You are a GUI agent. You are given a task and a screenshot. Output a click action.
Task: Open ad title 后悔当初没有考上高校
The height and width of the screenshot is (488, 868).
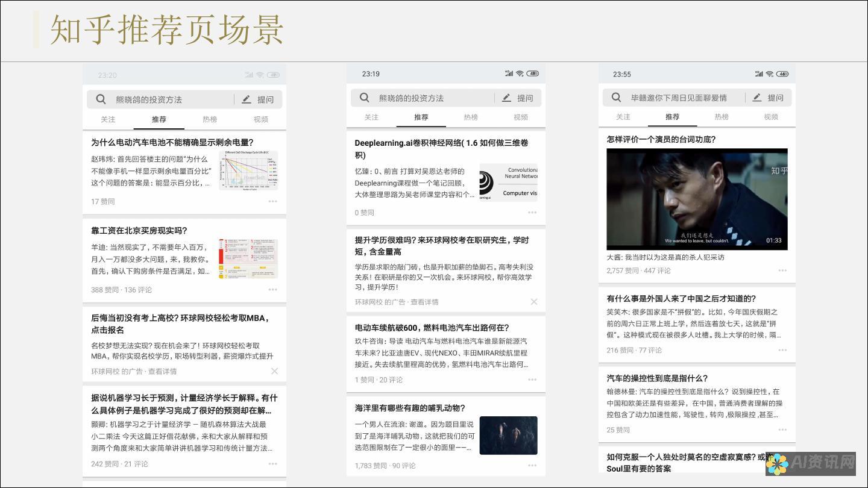click(x=181, y=324)
